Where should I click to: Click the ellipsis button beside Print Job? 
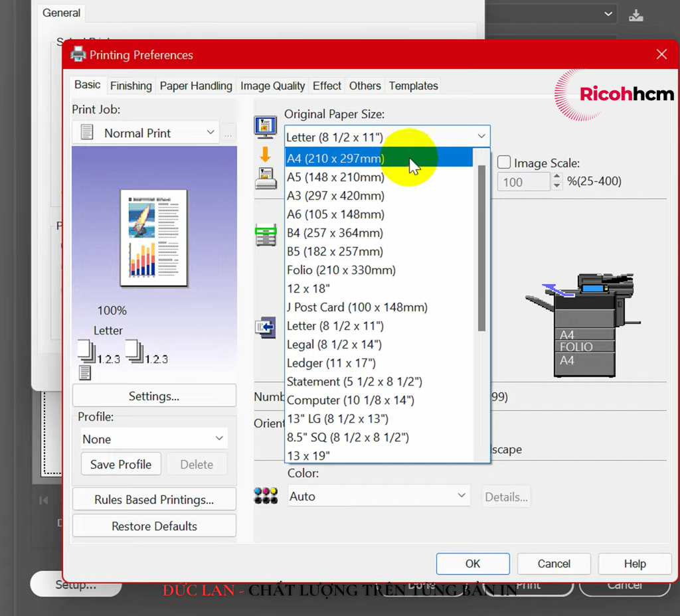[228, 133]
